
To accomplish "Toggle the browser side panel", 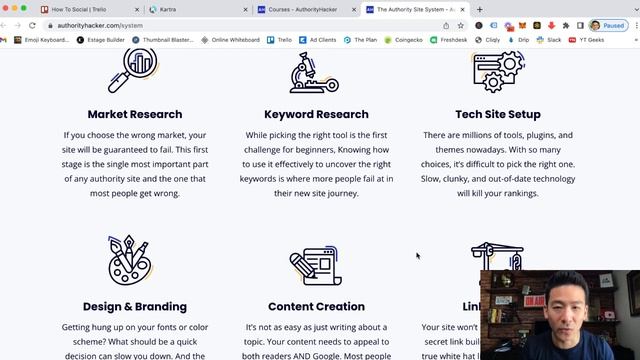I will [580, 25].
